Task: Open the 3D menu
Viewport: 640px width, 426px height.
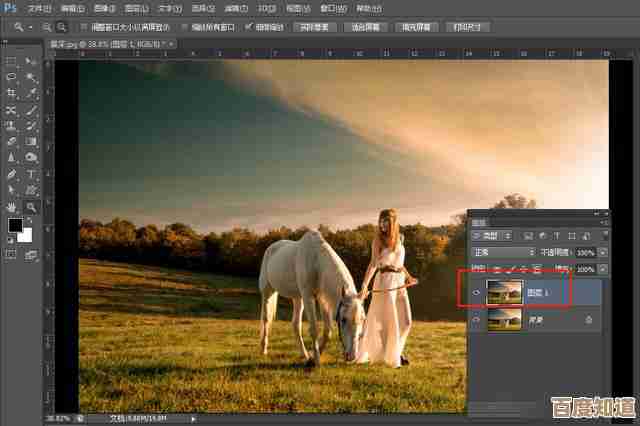Action: pos(267,6)
